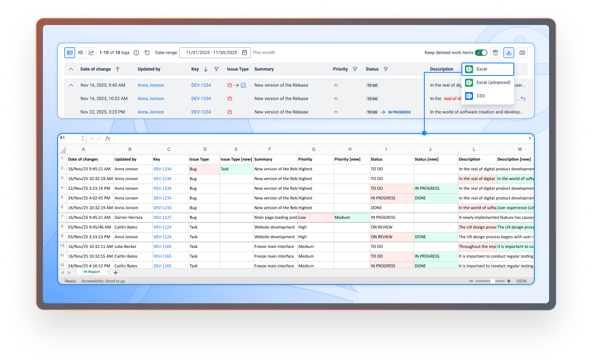
Task: Collapse all rows with header chevron
Action: [x=71, y=69]
